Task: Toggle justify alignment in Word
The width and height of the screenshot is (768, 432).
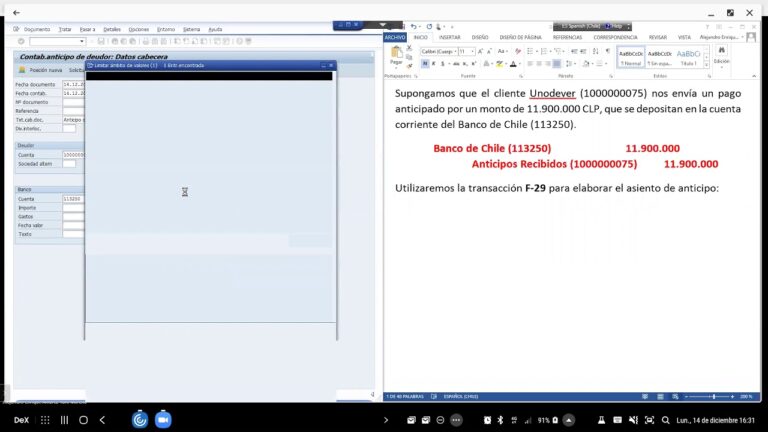Action: 557,64
